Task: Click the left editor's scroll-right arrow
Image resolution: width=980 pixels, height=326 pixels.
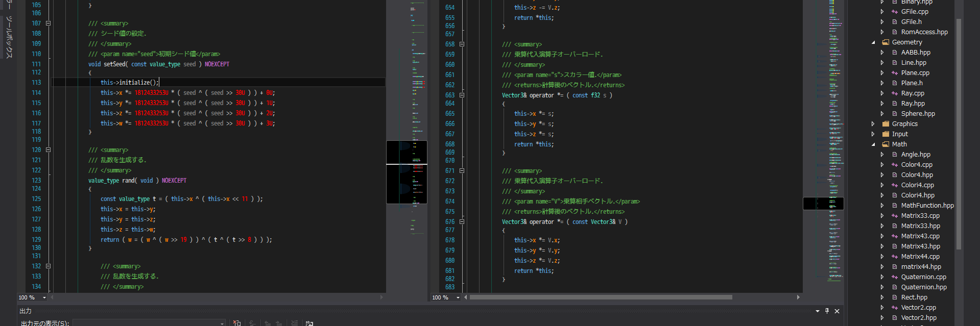Action: (x=381, y=297)
